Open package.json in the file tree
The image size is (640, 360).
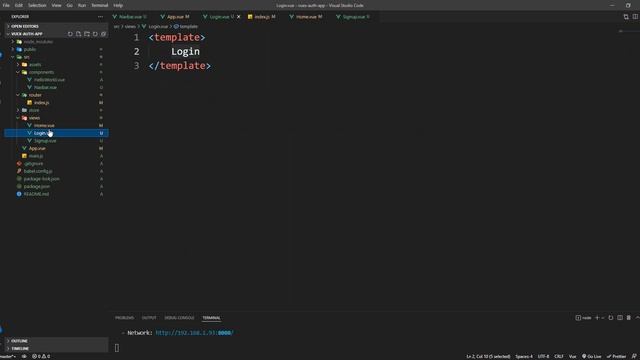(56, 186)
